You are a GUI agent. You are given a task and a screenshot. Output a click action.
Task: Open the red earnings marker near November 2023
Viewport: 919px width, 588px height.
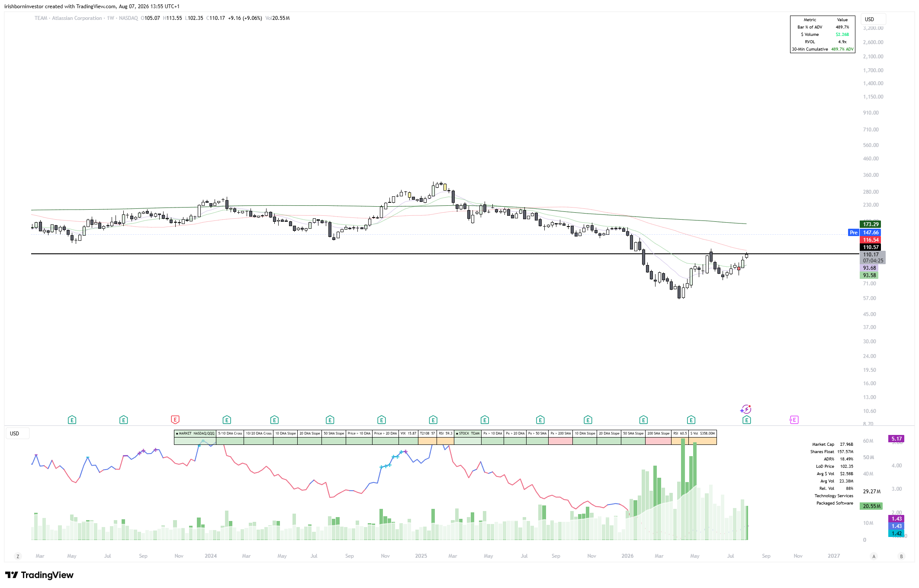pos(175,420)
